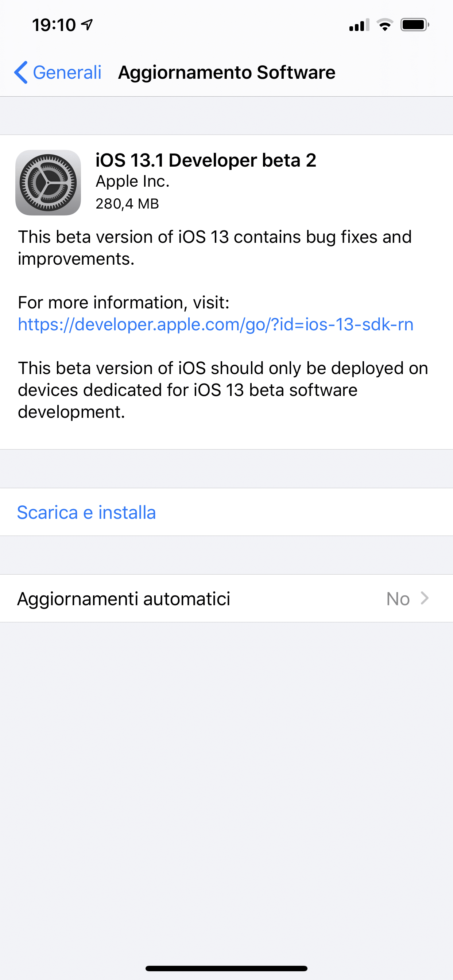453x980 pixels.
Task: Go back to Generali settings
Action: (58, 72)
